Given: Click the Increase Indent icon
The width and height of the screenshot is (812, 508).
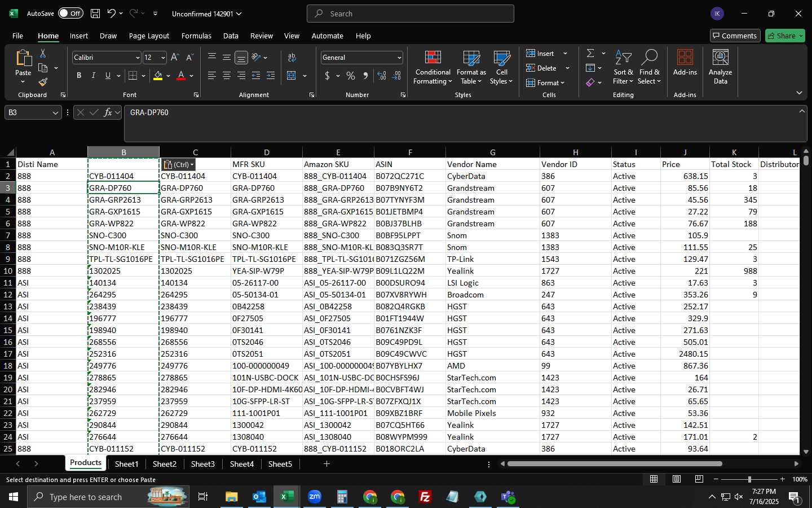Looking at the screenshot, I should click(x=271, y=76).
